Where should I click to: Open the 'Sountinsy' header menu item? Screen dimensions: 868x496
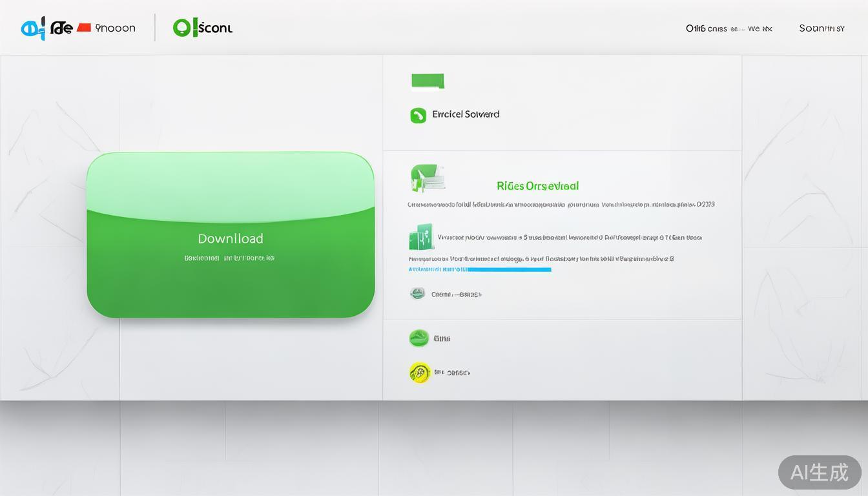tap(821, 28)
